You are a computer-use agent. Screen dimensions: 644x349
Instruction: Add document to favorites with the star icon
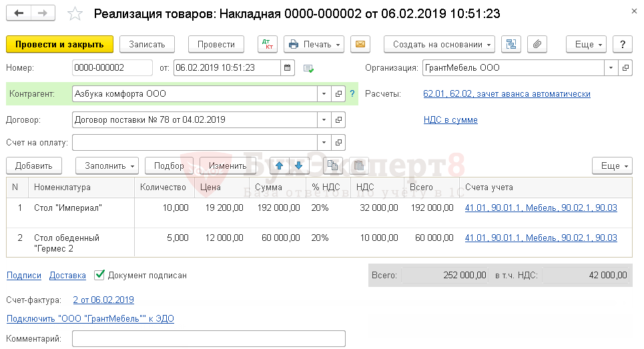click(x=75, y=14)
